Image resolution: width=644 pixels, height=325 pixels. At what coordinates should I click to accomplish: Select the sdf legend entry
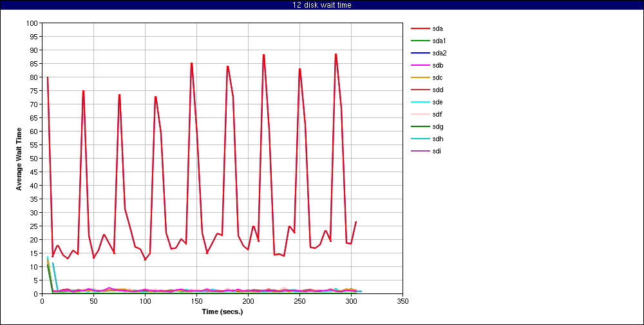(x=427, y=114)
